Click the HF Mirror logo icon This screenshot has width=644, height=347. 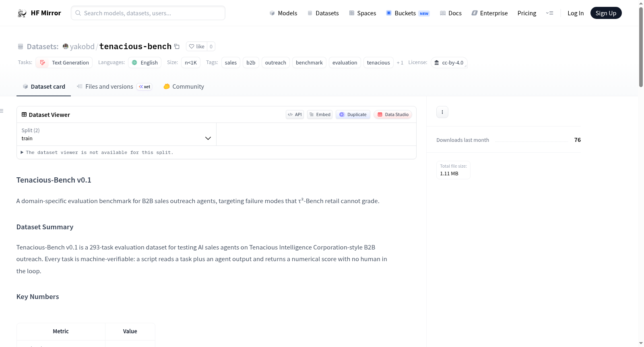pyautogui.click(x=22, y=13)
